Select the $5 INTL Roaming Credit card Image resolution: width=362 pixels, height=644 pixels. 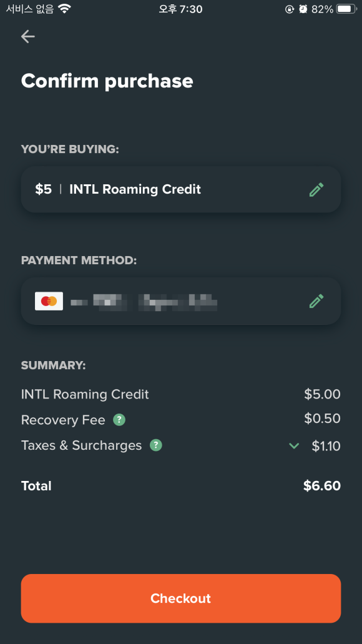181,189
